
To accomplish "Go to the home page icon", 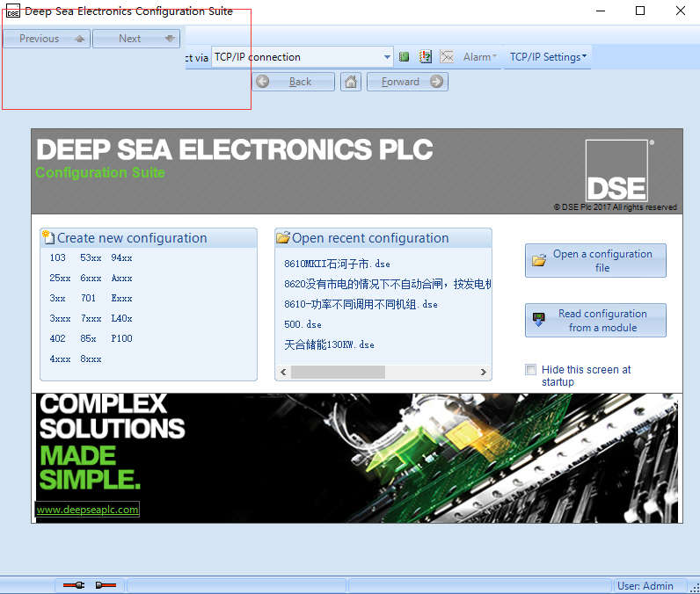I will [351, 82].
